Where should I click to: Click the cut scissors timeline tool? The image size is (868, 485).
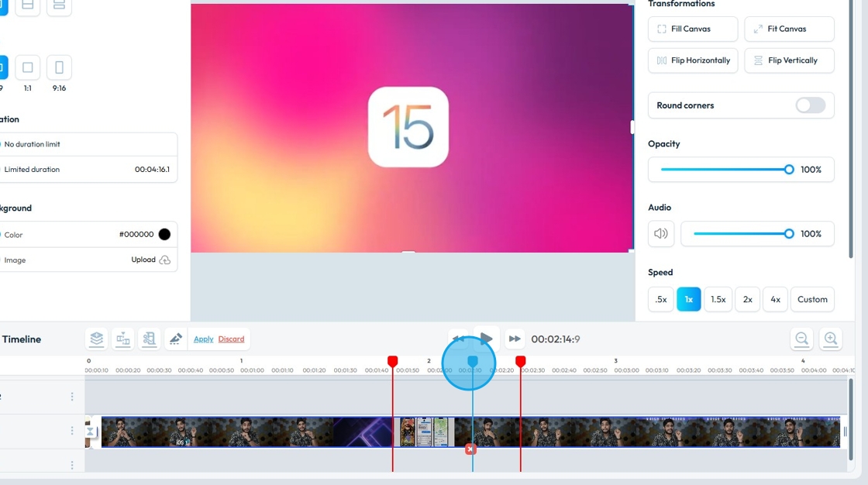pyautogui.click(x=149, y=339)
